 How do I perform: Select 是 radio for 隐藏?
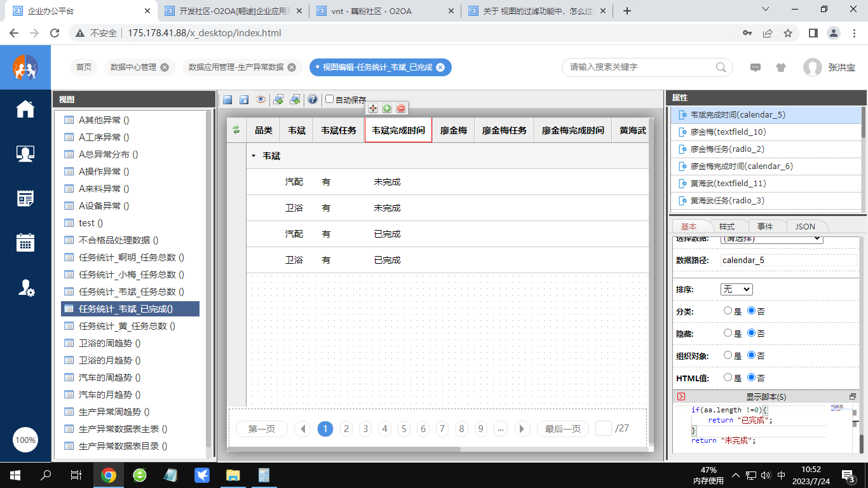(x=728, y=333)
